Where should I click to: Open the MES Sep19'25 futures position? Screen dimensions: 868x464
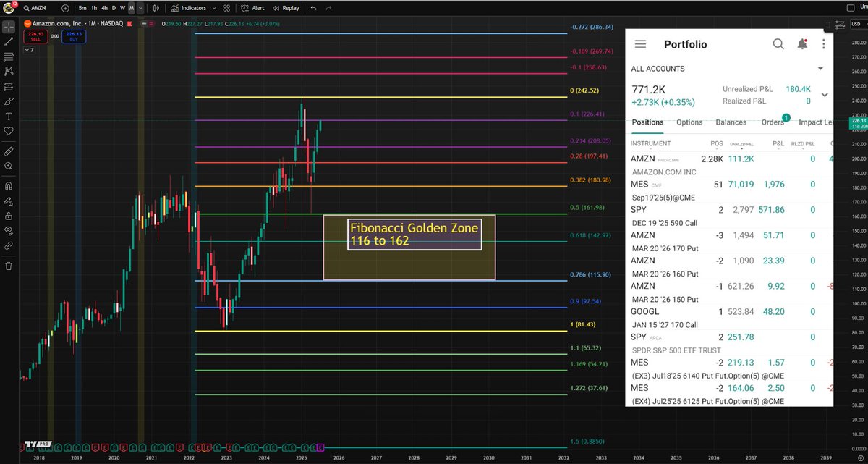(729, 190)
